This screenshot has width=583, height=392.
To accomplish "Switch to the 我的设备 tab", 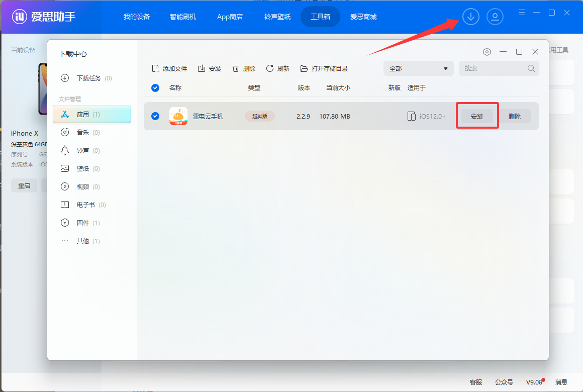I will (x=137, y=17).
